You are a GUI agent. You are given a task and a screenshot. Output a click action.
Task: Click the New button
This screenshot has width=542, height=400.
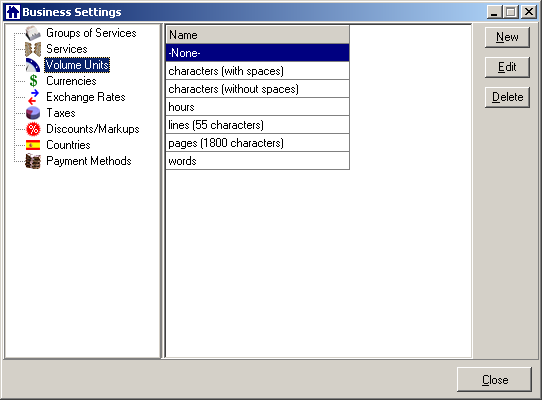(507, 37)
